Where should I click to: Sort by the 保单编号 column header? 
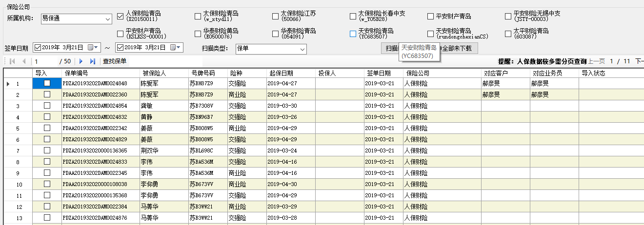point(76,73)
